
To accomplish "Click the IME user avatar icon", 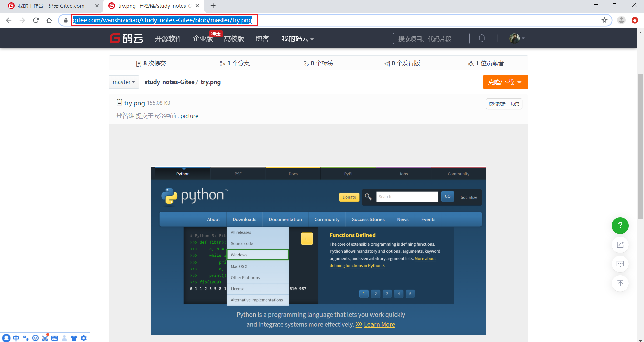I will tap(64, 338).
